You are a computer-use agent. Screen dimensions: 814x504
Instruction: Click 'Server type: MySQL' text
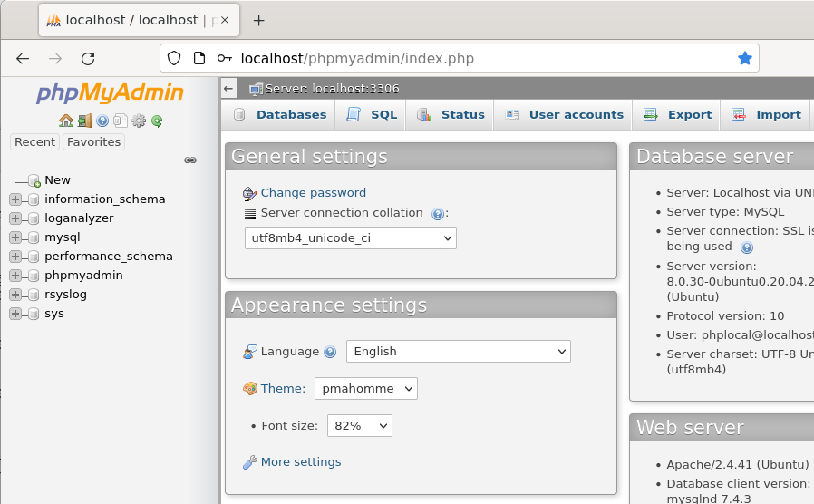725,212
